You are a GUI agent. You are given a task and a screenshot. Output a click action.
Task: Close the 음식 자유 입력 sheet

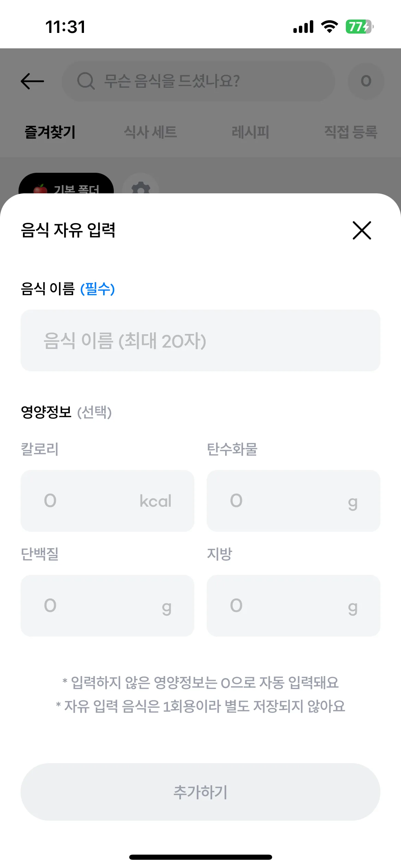(x=362, y=230)
